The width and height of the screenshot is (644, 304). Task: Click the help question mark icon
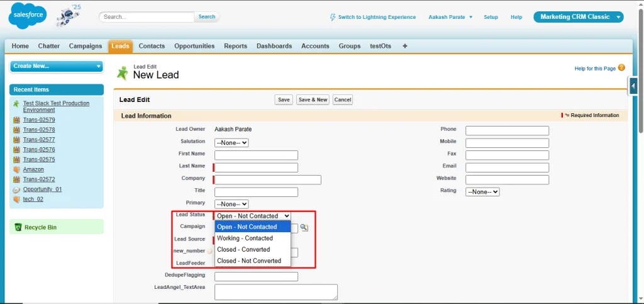(x=621, y=68)
